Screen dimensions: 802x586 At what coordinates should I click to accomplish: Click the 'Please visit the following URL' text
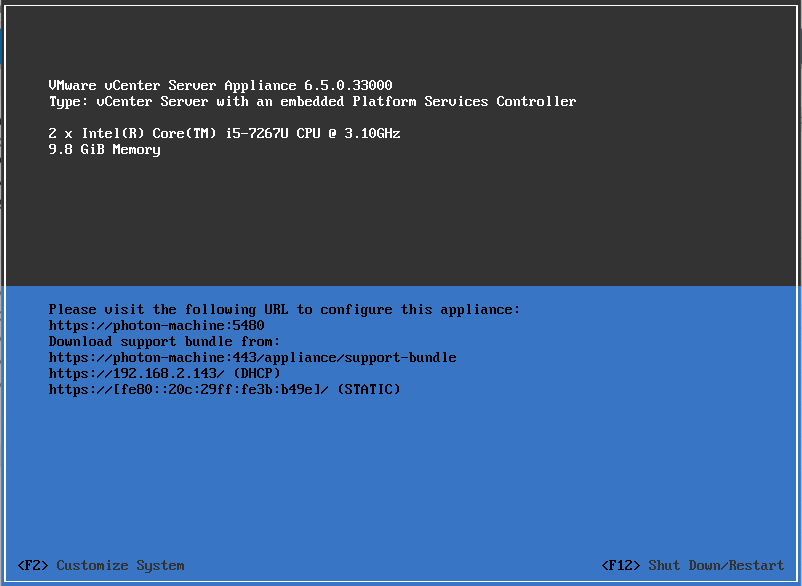click(284, 310)
